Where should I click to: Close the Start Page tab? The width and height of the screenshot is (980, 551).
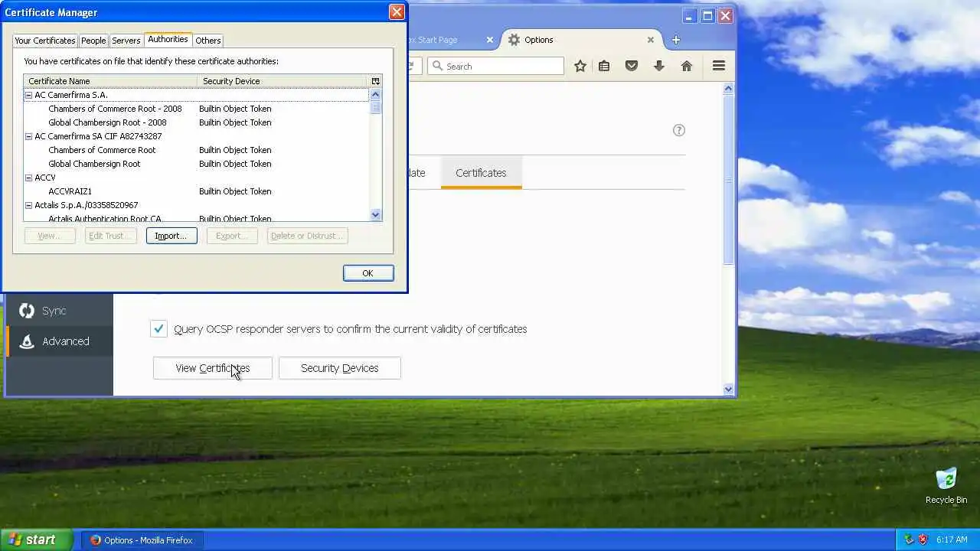pyautogui.click(x=490, y=40)
